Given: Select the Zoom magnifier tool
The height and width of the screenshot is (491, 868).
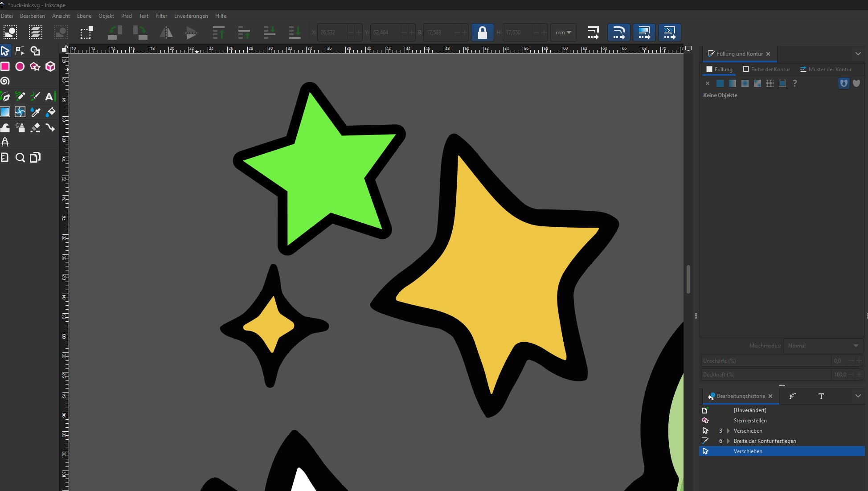Looking at the screenshot, I should click(x=20, y=158).
